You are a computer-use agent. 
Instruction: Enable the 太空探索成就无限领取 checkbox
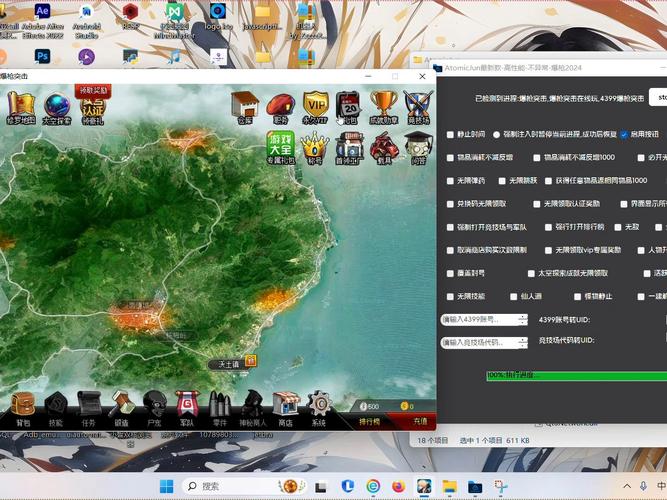pos(531,273)
